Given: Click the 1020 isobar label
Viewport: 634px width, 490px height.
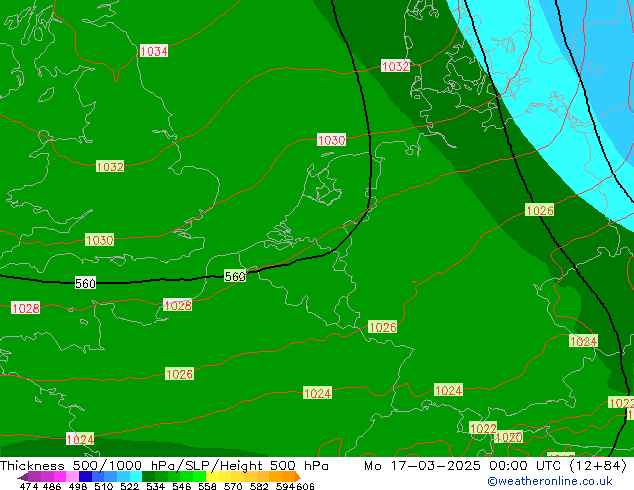Looking at the screenshot, I should click(509, 437).
